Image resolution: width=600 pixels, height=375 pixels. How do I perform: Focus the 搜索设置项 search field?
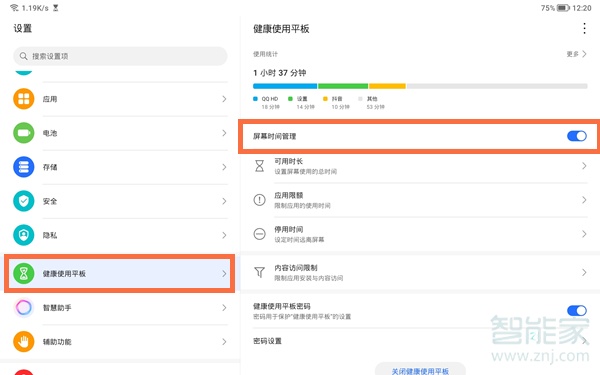click(x=120, y=56)
